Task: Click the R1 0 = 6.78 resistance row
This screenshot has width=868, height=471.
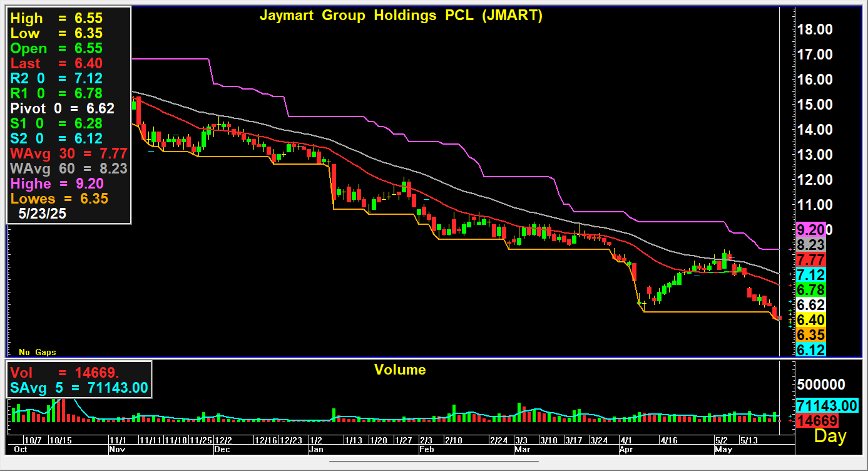Action: click(x=56, y=94)
